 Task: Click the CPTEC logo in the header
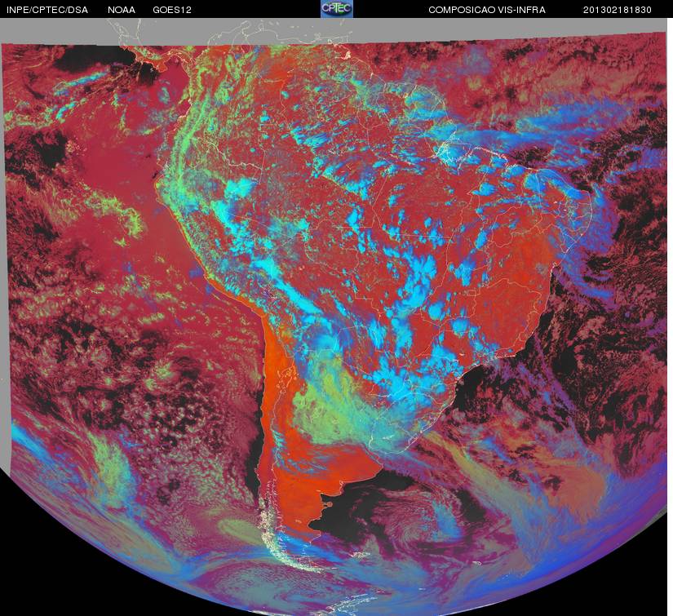click(337, 9)
